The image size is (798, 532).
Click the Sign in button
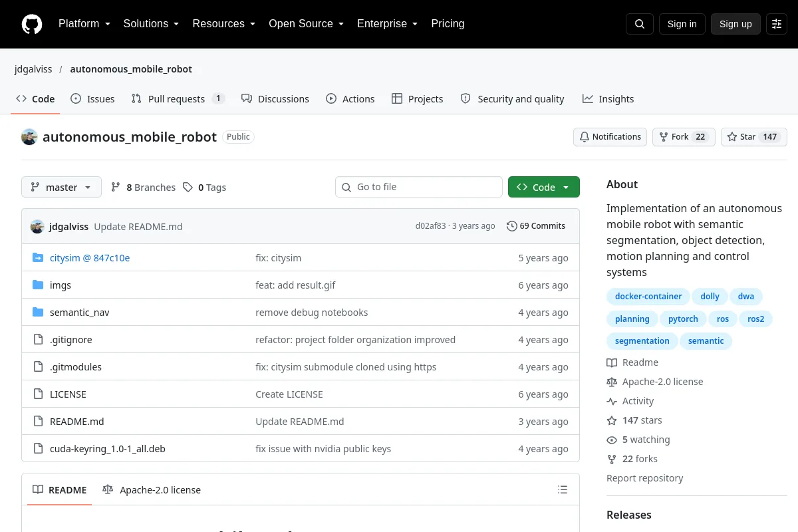pyautogui.click(x=682, y=24)
